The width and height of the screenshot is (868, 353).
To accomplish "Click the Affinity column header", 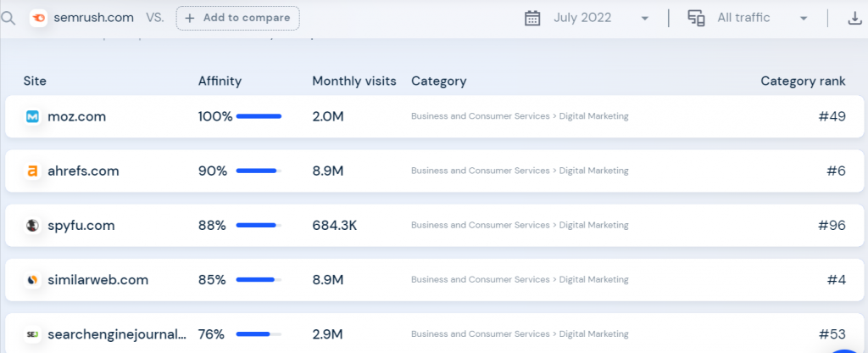I will coord(220,81).
